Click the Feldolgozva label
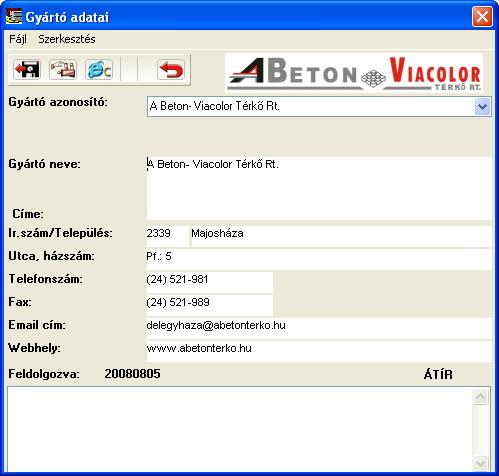499x476 pixels. click(x=44, y=374)
